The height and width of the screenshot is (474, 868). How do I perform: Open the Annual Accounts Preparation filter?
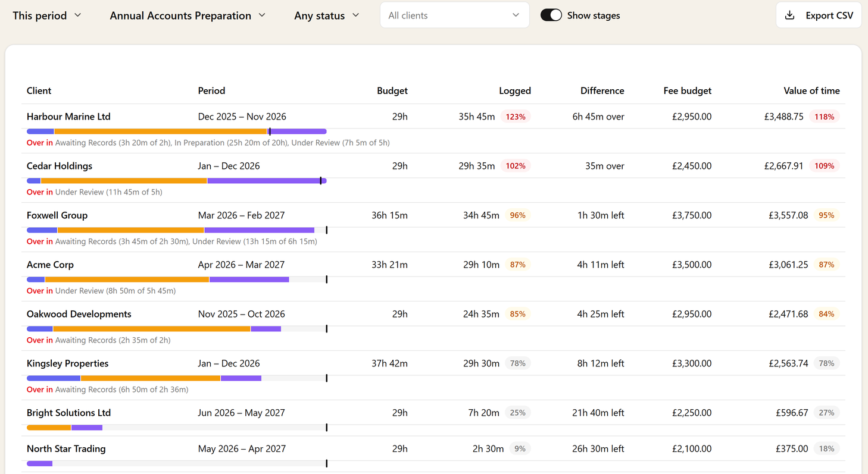(188, 15)
